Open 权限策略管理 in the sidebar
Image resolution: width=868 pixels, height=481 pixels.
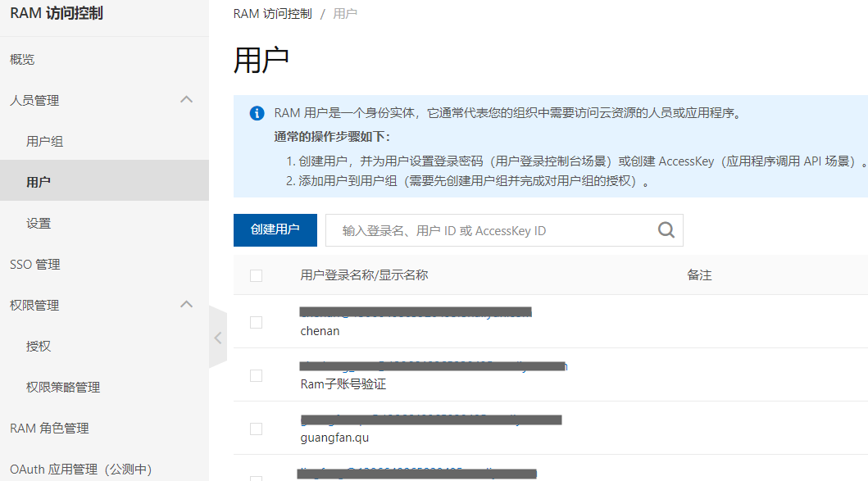pyautogui.click(x=63, y=388)
